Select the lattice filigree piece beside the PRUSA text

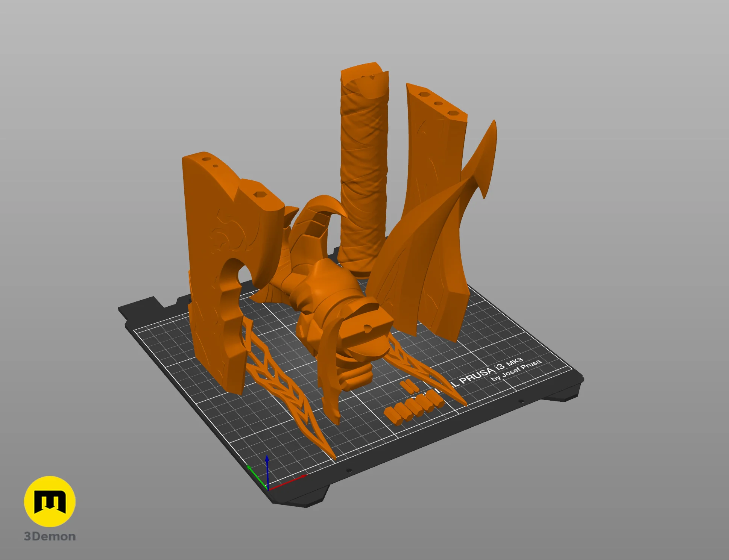(x=425, y=370)
